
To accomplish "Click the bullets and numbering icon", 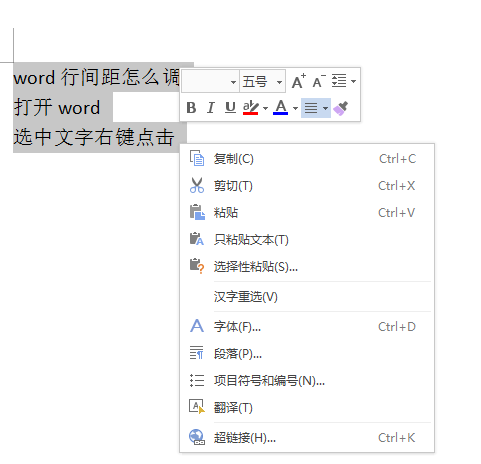I will pos(197,380).
